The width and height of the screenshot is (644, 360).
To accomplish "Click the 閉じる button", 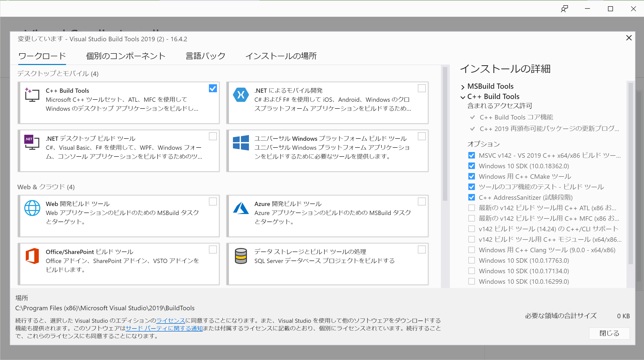I will (x=609, y=333).
